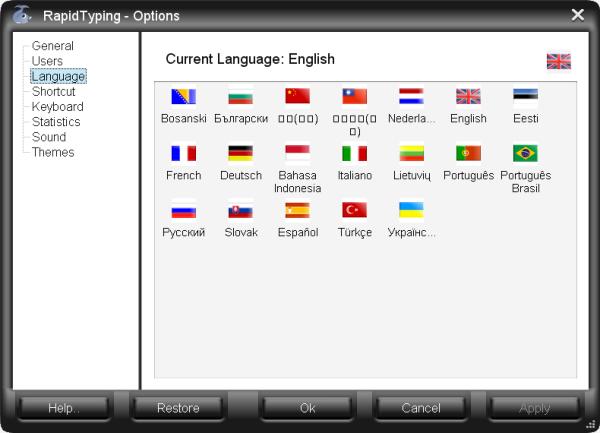Choose the Ukrainian flag icon
600x433 pixels.
(411, 210)
